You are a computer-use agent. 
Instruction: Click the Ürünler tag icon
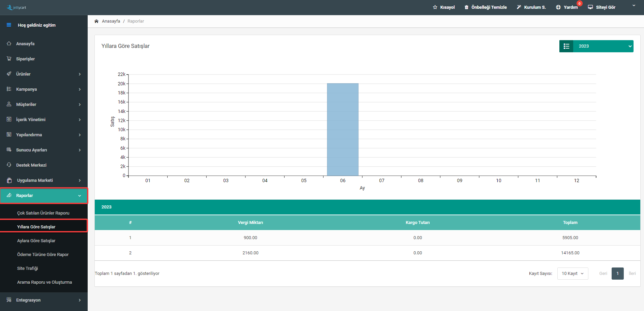point(9,74)
